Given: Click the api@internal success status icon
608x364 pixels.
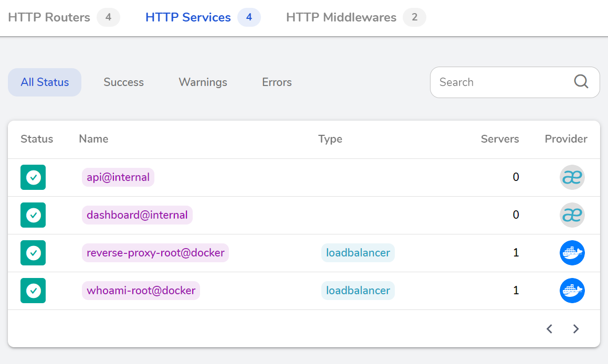Looking at the screenshot, I should click(33, 177).
